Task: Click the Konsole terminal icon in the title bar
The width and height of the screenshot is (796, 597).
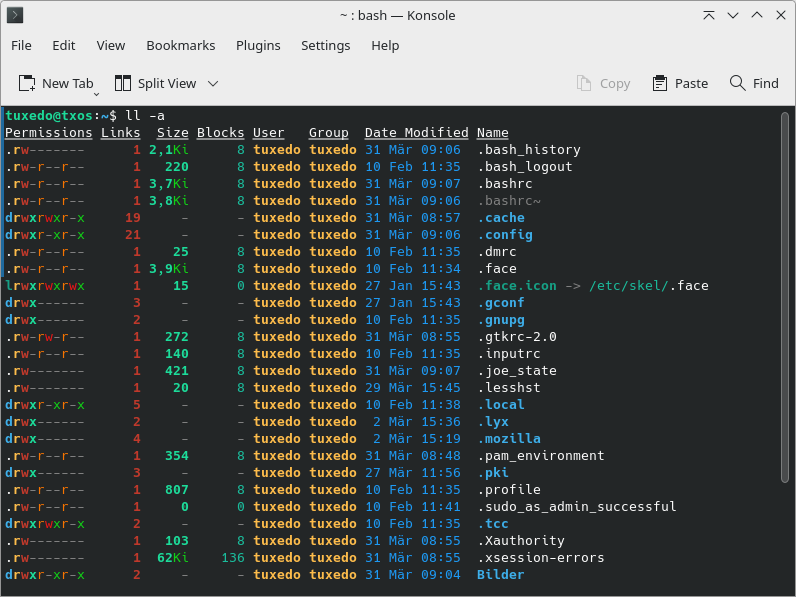Action: 15,15
